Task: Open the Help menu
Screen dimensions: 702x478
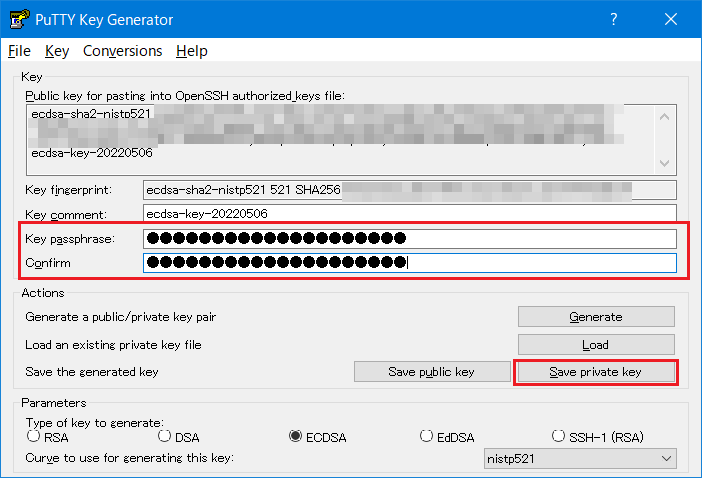Action: click(x=191, y=51)
